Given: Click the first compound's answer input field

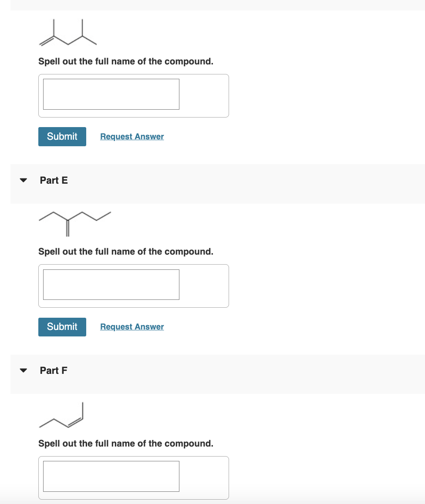Looking at the screenshot, I should (111, 94).
